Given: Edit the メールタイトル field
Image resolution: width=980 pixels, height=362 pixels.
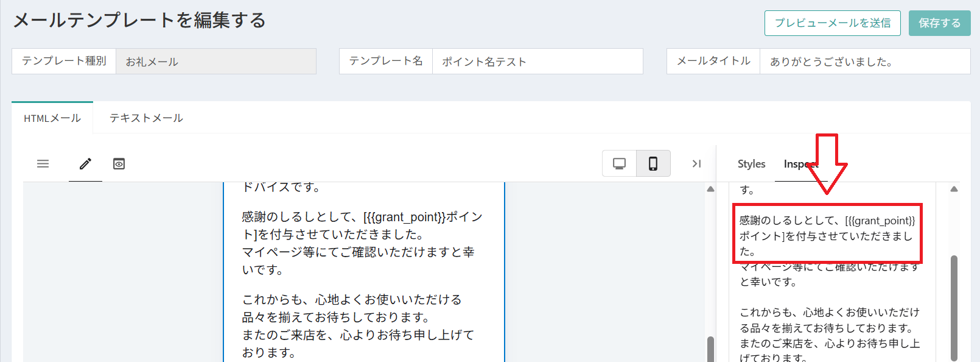Looking at the screenshot, I should click(865, 62).
